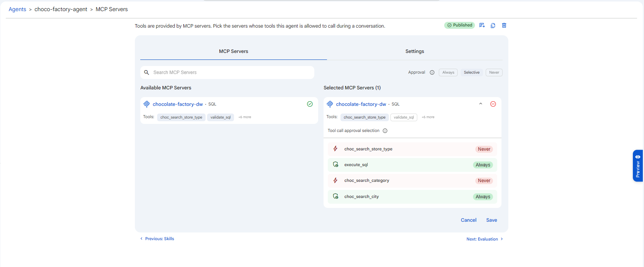Go to Next: Evaluation
This screenshot has height=267, width=644.
tap(485, 239)
